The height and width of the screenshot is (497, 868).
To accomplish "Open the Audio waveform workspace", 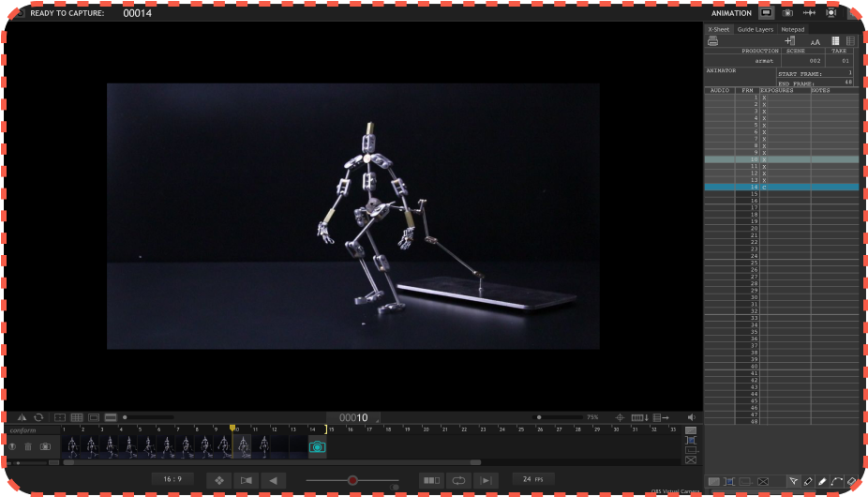I will click(x=809, y=13).
